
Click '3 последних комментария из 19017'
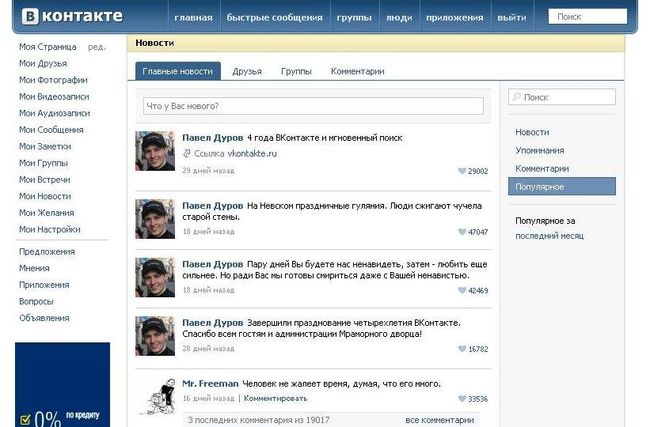(259, 420)
